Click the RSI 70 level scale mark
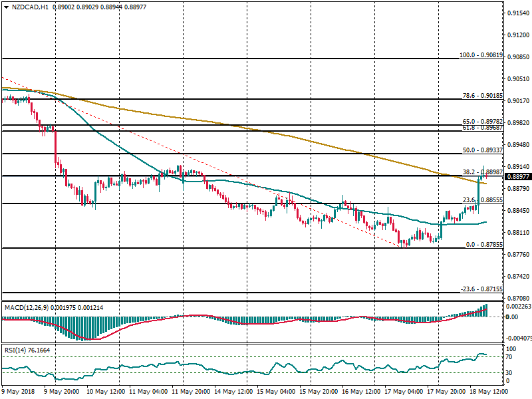 (510, 357)
